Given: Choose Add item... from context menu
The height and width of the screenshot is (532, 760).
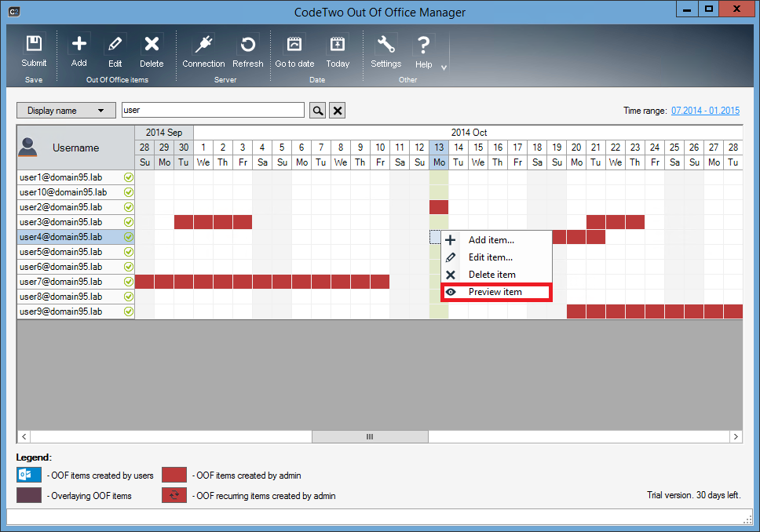Looking at the screenshot, I should (x=496, y=240).
